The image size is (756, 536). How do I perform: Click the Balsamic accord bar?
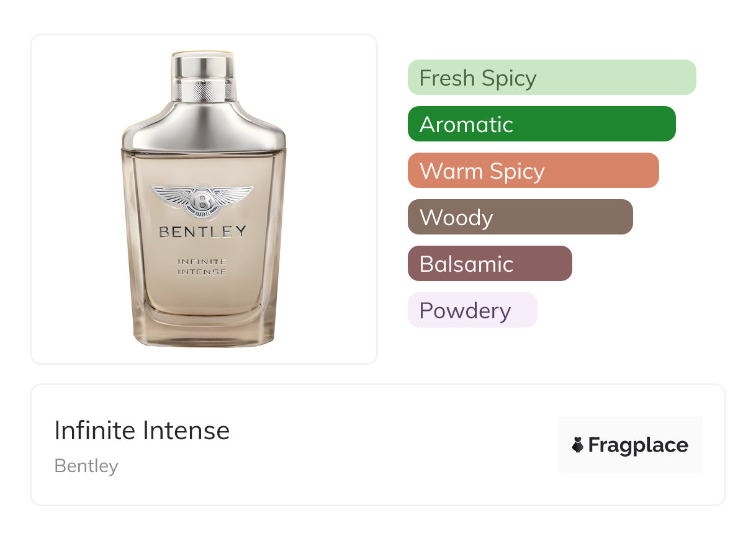(x=489, y=264)
